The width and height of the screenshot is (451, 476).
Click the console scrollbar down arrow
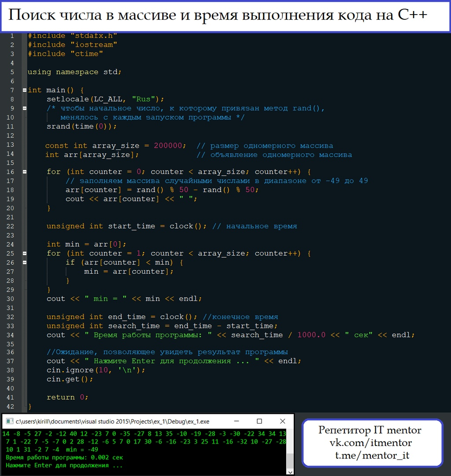[290, 472]
